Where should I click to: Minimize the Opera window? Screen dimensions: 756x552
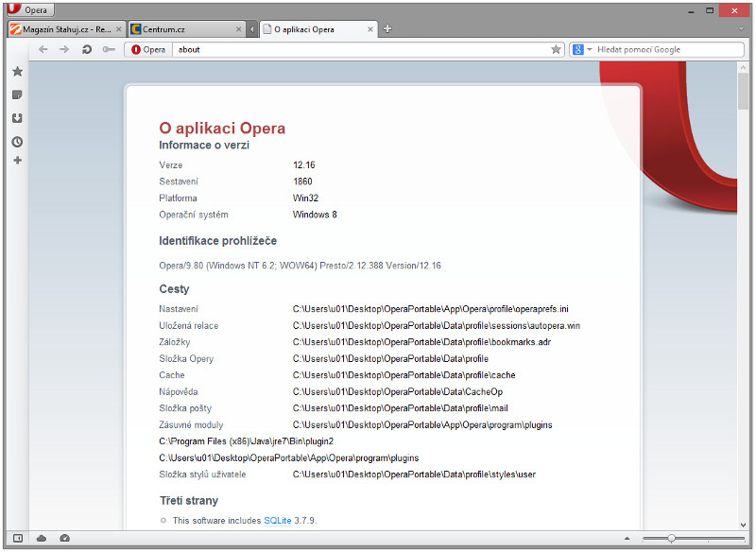click(692, 10)
